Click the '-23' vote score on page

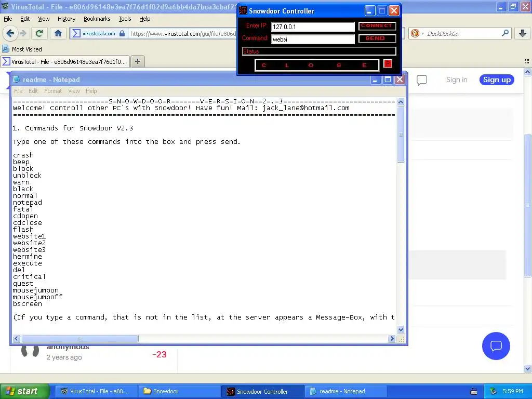point(159,354)
